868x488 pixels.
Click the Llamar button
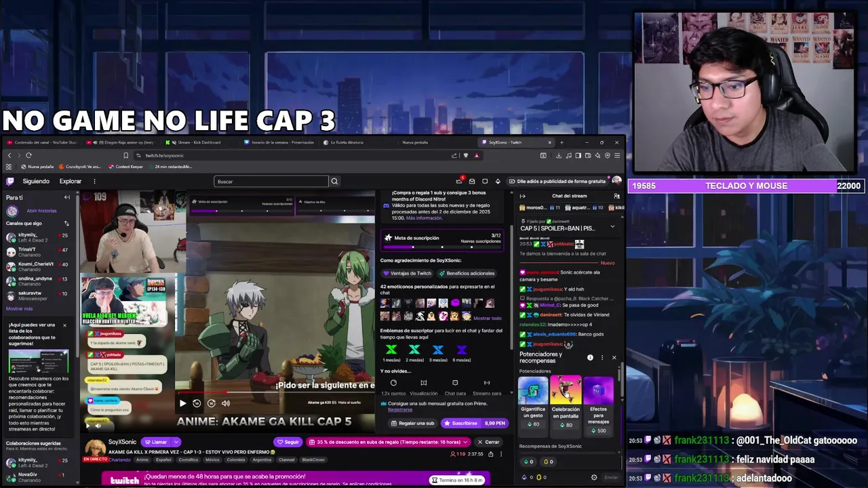(x=156, y=442)
